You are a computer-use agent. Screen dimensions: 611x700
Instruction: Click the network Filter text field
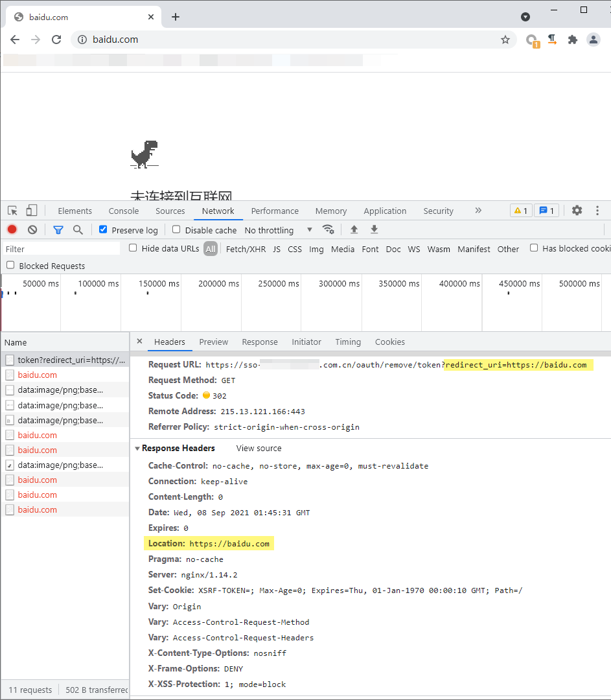click(62, 249)
